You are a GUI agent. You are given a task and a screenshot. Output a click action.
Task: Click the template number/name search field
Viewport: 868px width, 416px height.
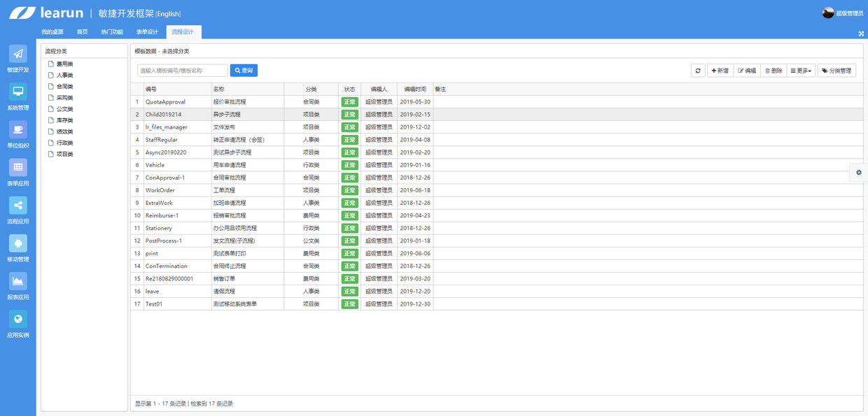pyautogui.click(x=183, y=71)
